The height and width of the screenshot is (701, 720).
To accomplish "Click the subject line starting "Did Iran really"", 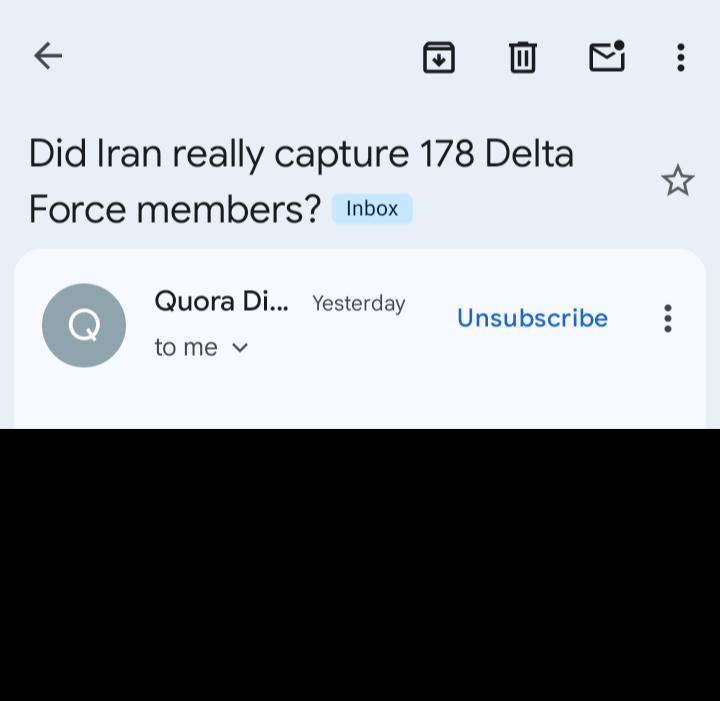I will (200, 154).
